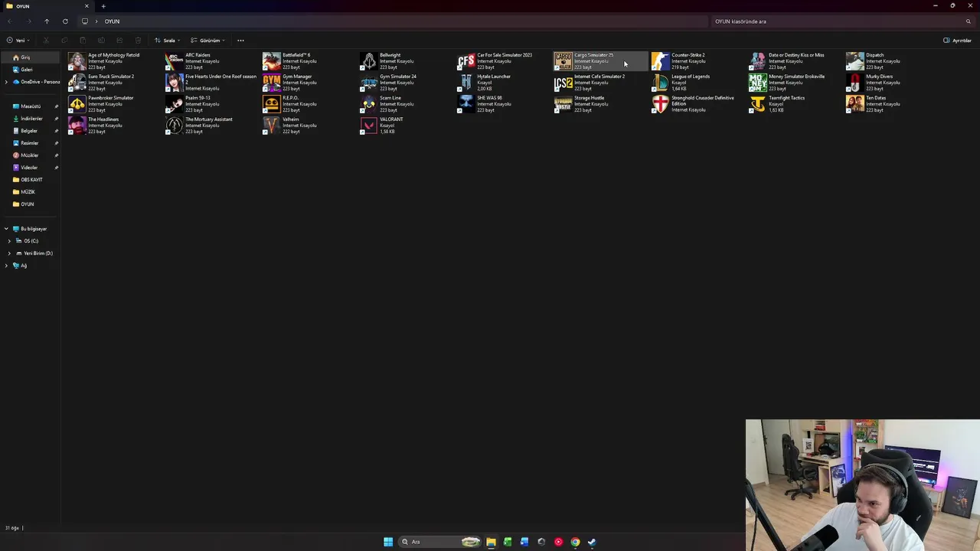
Task: Expand the OneDrive tree node
Action: click(6, 82)
